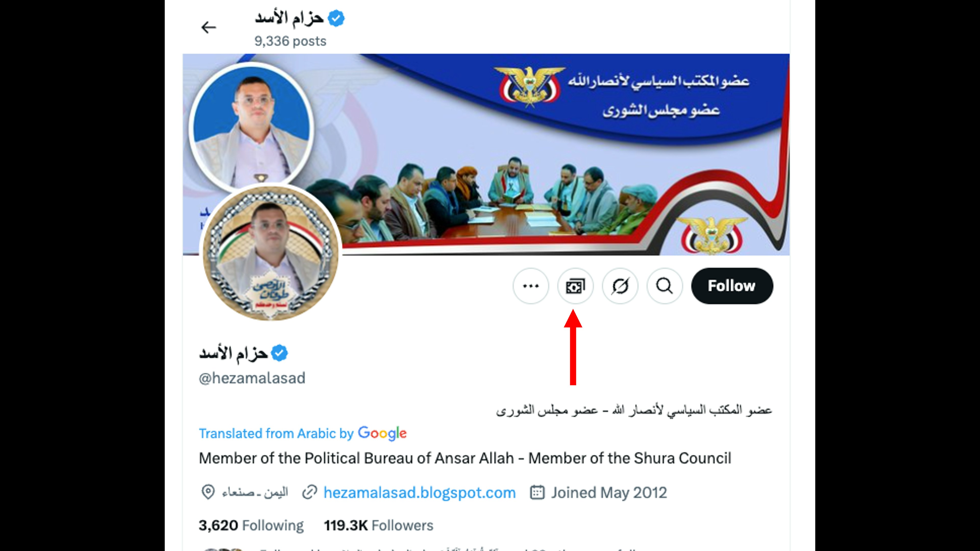Follow this account
The height and width of the screenshot is (551, 980).
point(732,286)
